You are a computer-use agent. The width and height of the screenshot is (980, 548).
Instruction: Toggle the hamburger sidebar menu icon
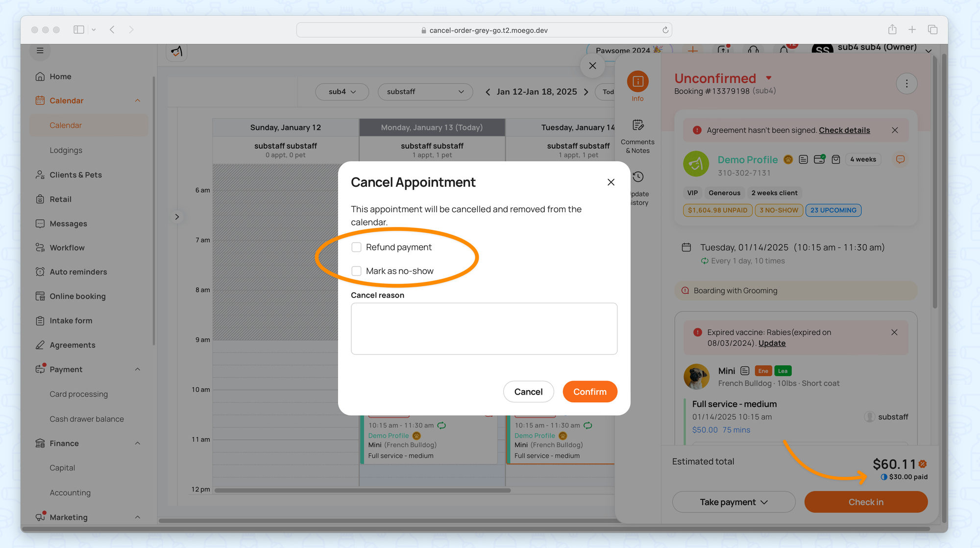(40, 50)
